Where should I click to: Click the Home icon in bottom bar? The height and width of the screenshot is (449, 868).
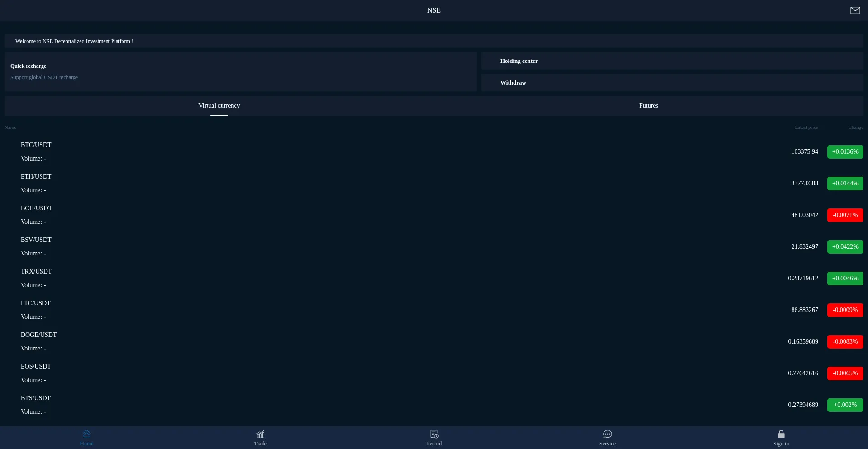click(87, 434)
